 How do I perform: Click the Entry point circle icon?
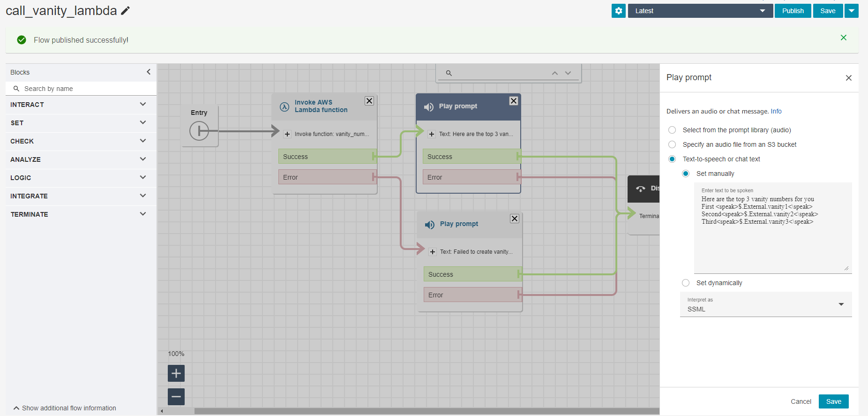coord(199,131)
